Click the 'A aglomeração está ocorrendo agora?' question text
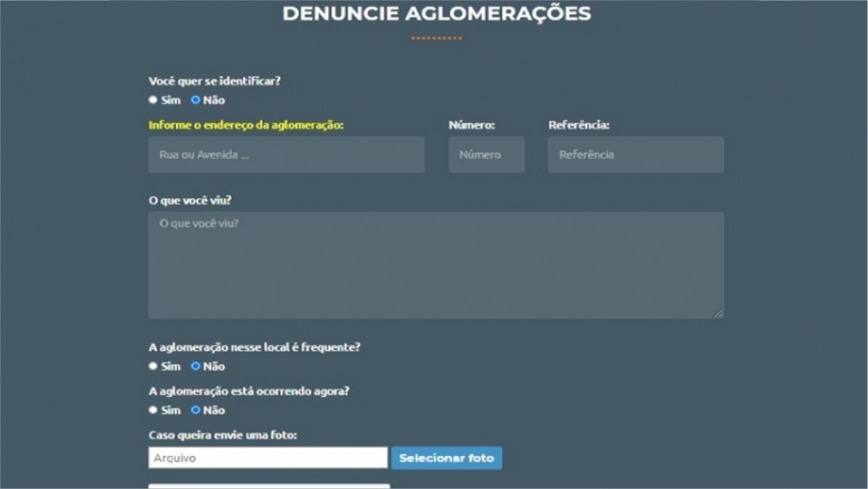 [249, 391]
